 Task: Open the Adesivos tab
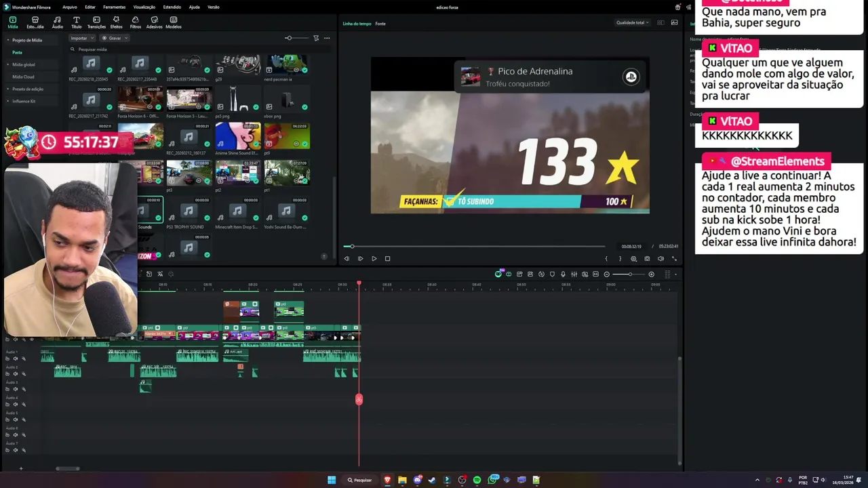pyautogui.click(x=154, y=22)
